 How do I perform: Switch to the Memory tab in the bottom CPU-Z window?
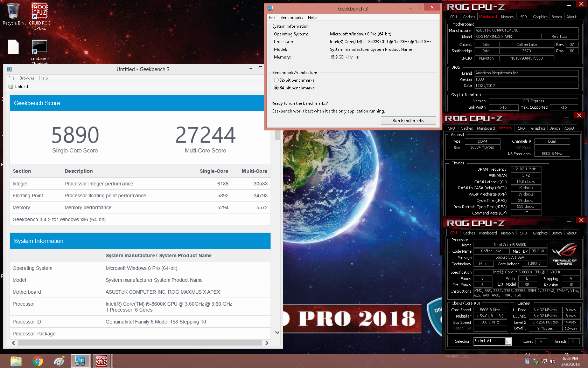tap(507, 233)
